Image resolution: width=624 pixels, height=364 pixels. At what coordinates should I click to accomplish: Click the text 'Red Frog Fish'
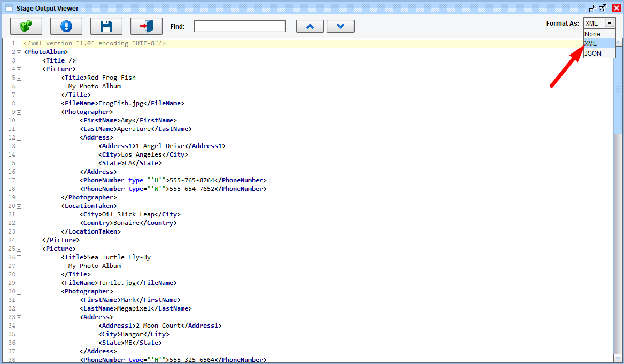111,78
